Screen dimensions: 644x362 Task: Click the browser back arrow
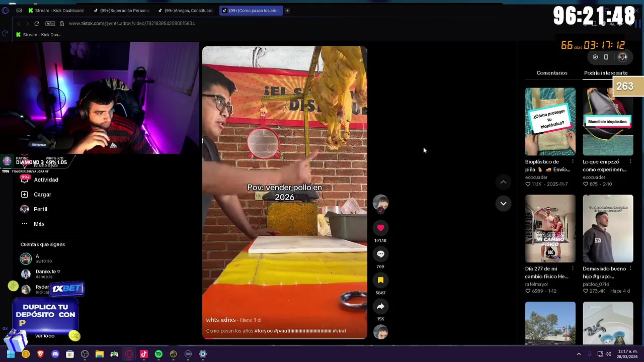click(19, 23)
